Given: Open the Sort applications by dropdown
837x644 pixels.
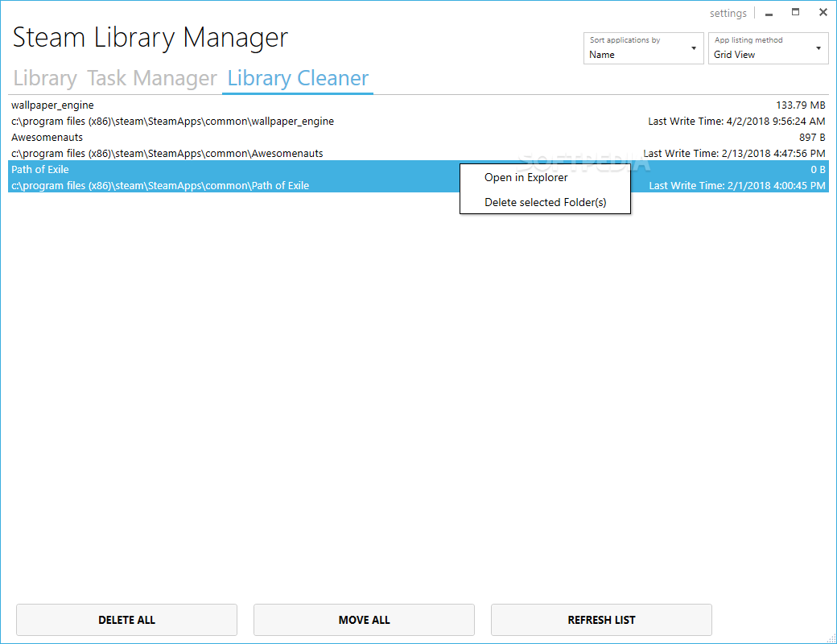Looking at the screenshot, I should click(x=643, y=48).
